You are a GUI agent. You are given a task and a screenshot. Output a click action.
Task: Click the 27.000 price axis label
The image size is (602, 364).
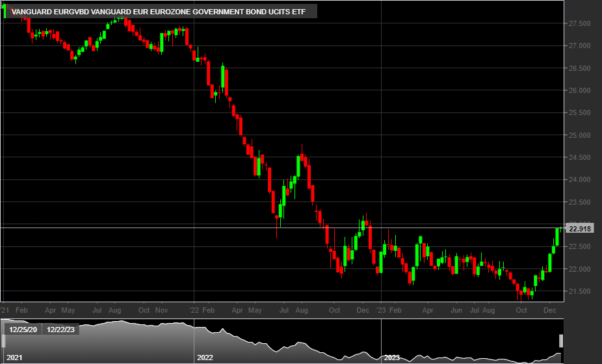(x=579, y=45)
